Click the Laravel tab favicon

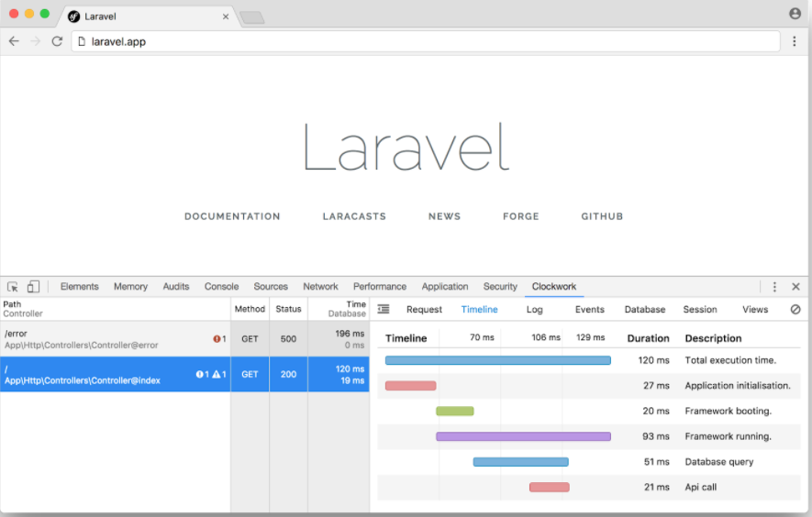point(74,16)
